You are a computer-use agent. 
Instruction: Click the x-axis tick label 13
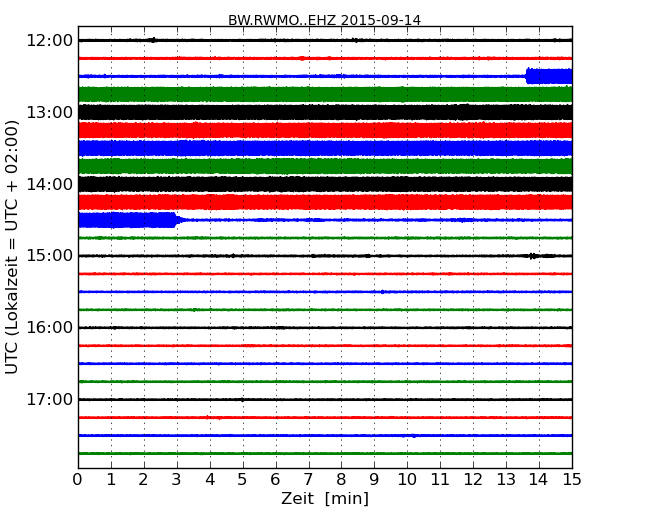point(506,480)
